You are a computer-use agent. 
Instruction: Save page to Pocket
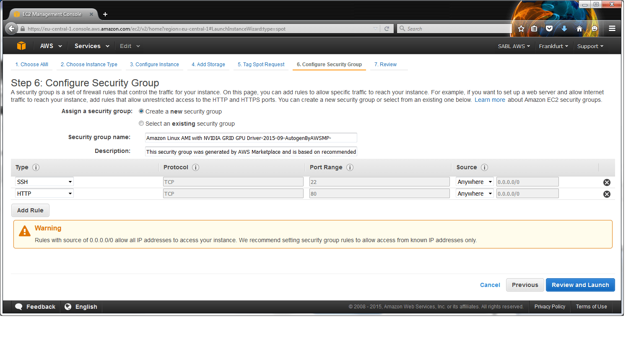pos(549,28)
